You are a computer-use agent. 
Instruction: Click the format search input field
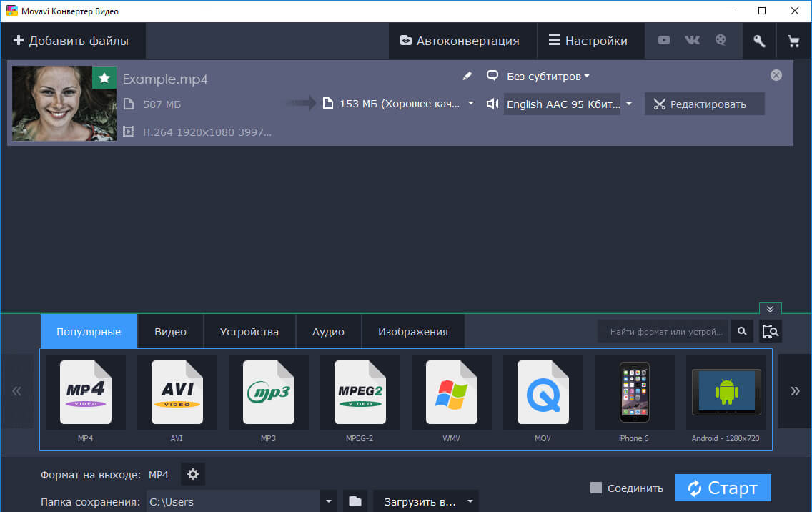[x=663, y=332]
